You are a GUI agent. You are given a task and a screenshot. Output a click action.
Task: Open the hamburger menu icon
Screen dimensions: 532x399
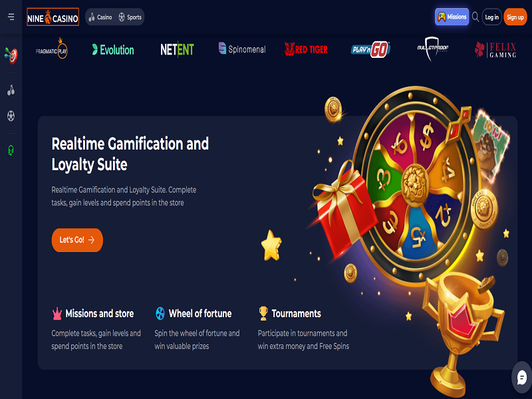click(x=11, y=17)
